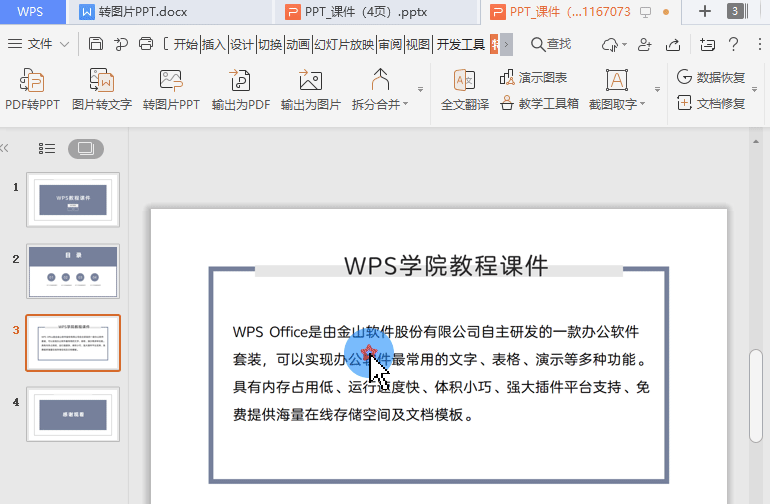Click the presentation-mode icon on active tab
The image size is (770, 504).
coord(645,12)
